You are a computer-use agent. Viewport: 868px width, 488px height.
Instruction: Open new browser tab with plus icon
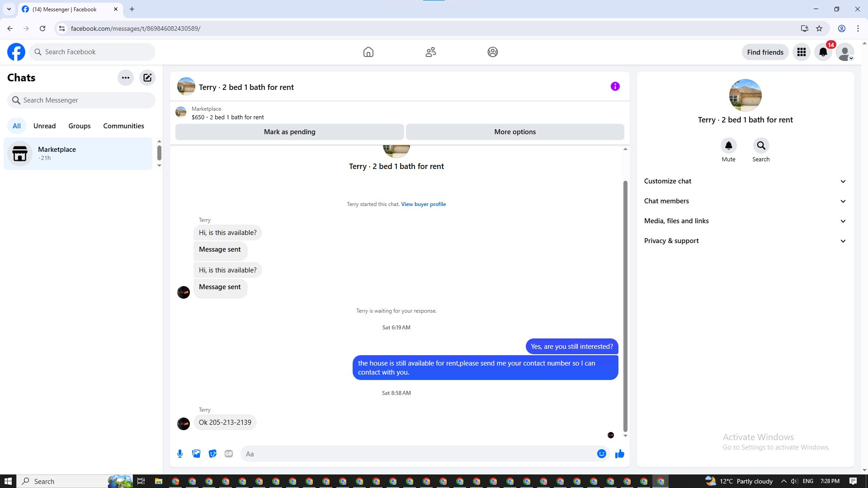click(x=132, y=9)
